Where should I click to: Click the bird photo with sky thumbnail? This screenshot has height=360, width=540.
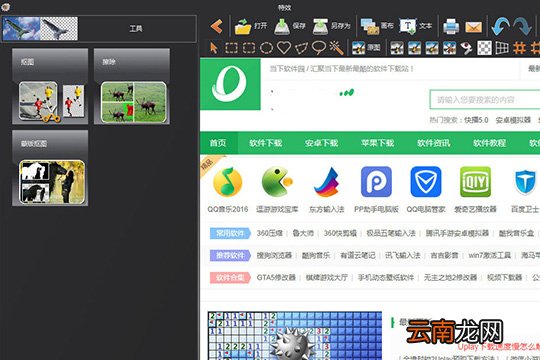[x=21, y=29]
